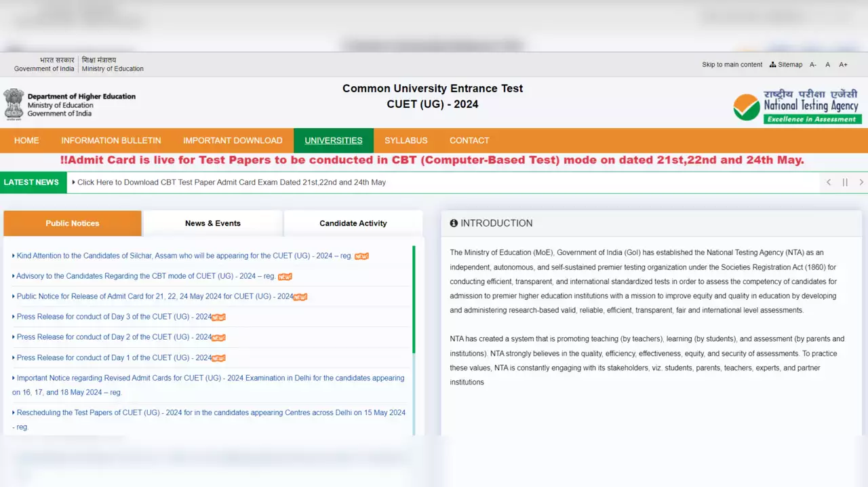Open Advisory regarding CBT mode notice
This screenshot has height=487, width=868.
pyautogui.click(x=146, y=276)
